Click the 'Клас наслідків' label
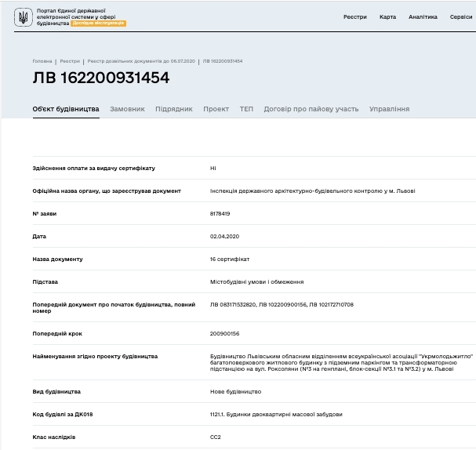This screenshot has width=476, height=450. [54, 437]
